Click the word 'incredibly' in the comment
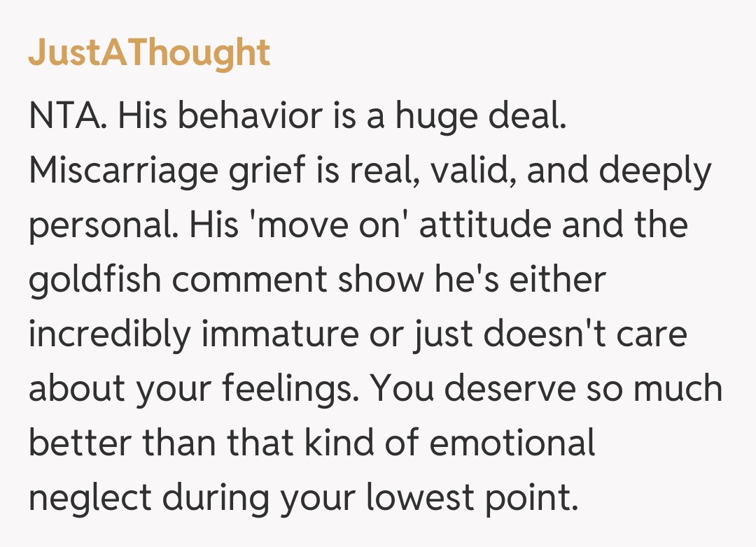The height and width of the screenshot is (547, 756). tap(109, 334)
